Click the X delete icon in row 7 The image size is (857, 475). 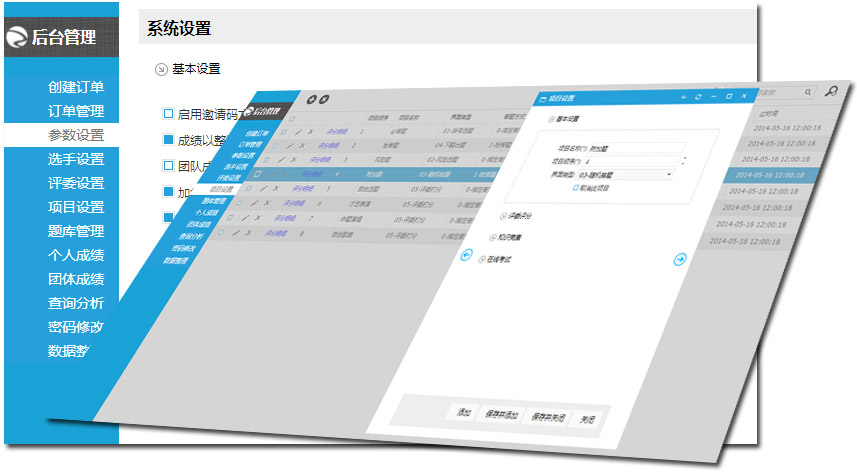pos(258,218)
